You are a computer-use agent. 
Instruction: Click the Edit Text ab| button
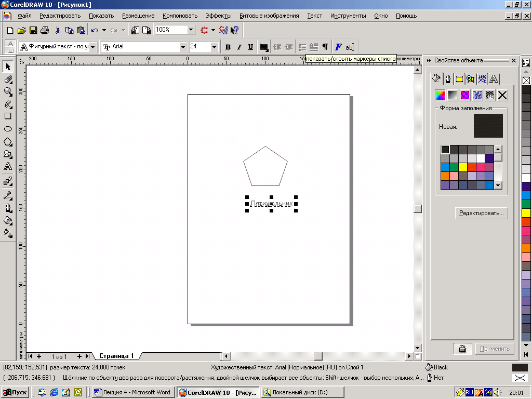(x=350, y=47)
